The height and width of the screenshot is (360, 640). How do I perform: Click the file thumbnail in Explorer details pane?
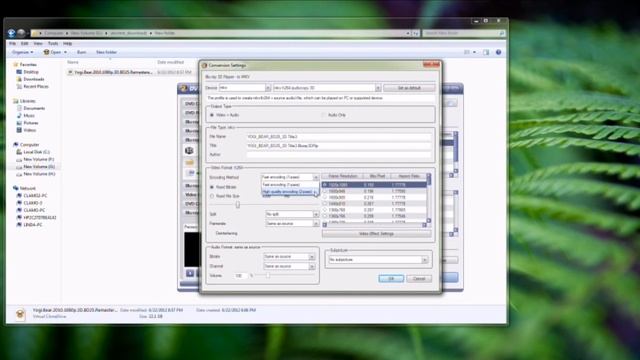tap(20, 313)
